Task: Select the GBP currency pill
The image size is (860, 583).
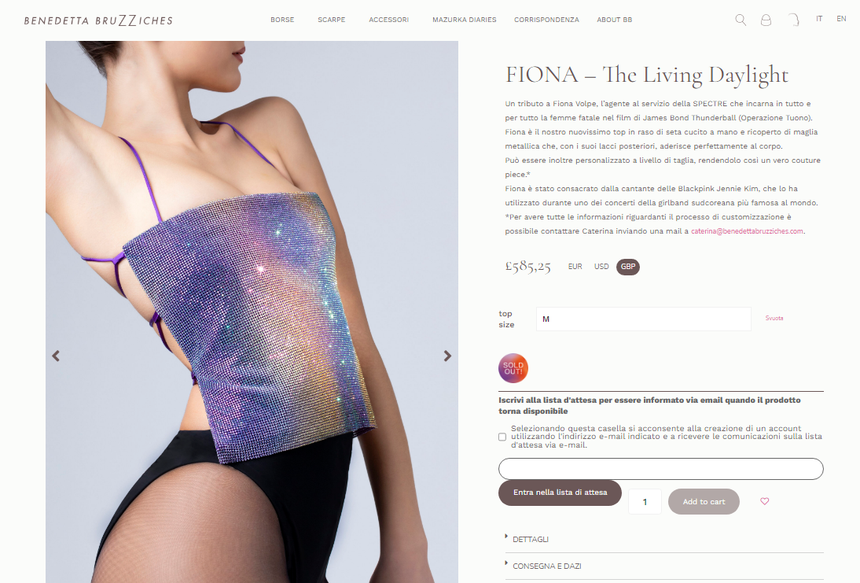Action: [628, 267]
